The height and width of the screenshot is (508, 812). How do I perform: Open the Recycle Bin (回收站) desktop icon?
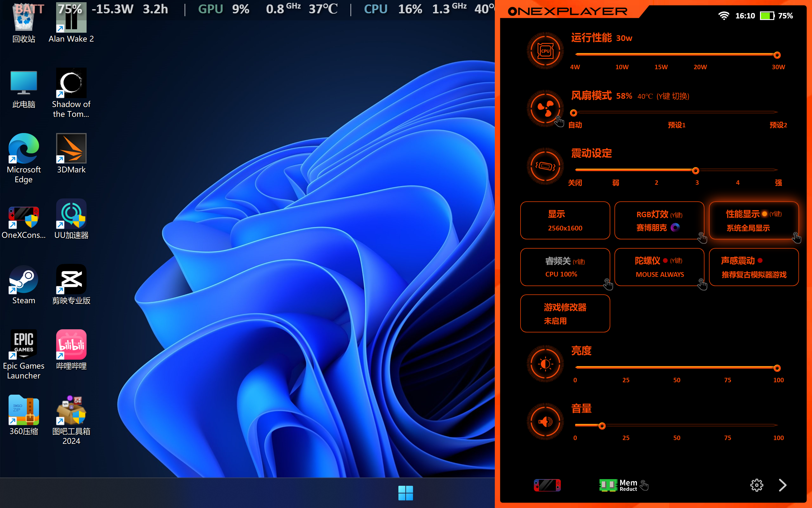pos(23,23)
